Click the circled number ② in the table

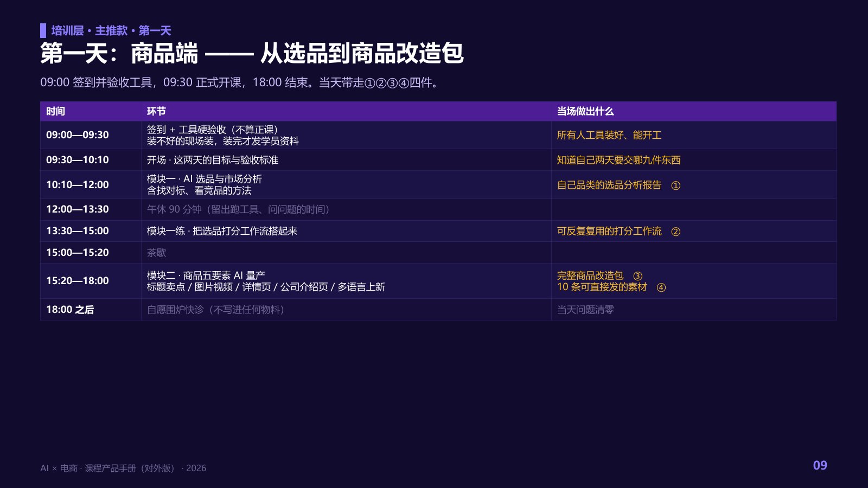[x=675, y=232]
